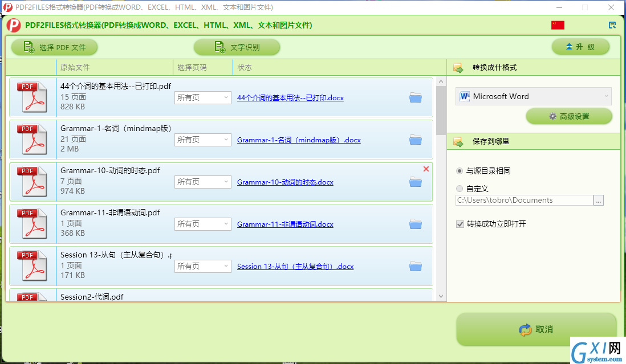Open the menu icon at top right
This screenshot has height=364, width=626.
[x=612, y=25]
